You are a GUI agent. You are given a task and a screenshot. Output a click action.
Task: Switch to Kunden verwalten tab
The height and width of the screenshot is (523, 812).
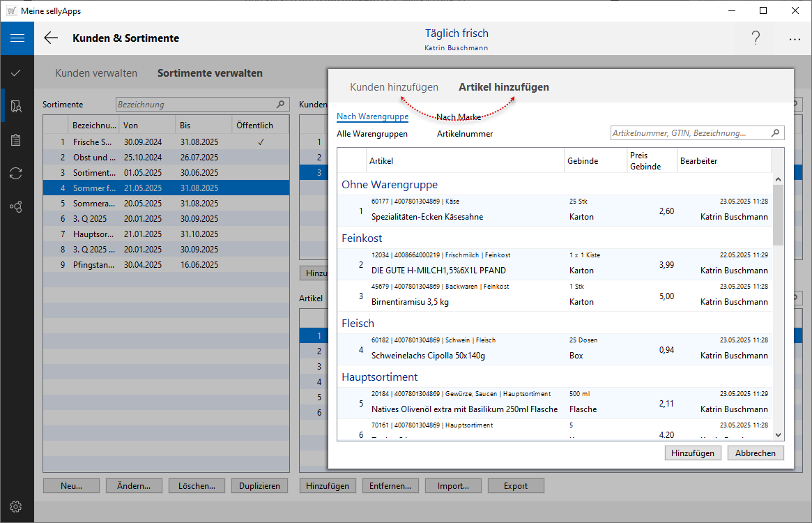96,73
